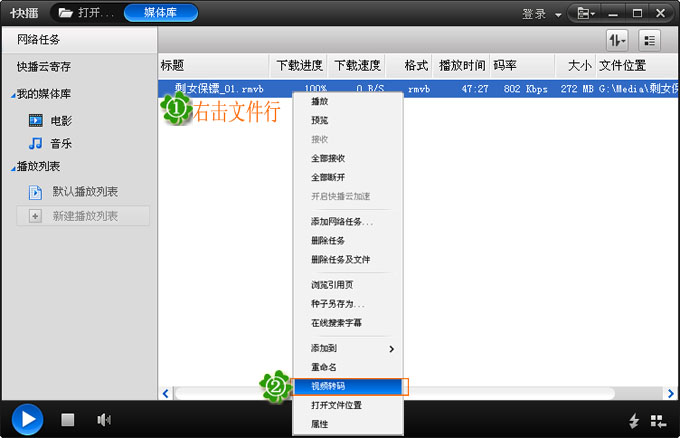Image resolution: width=680 pixels, height=438 pixels.
Task: Click the horizontal scrollbar thumb
Action: pyautogui.click(x=395, y=393)
